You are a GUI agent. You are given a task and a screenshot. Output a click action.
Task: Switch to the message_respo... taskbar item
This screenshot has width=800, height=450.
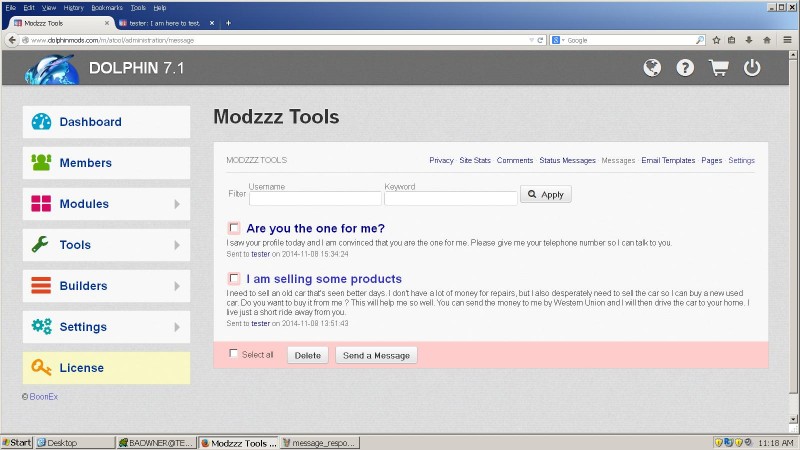[320, 442]
